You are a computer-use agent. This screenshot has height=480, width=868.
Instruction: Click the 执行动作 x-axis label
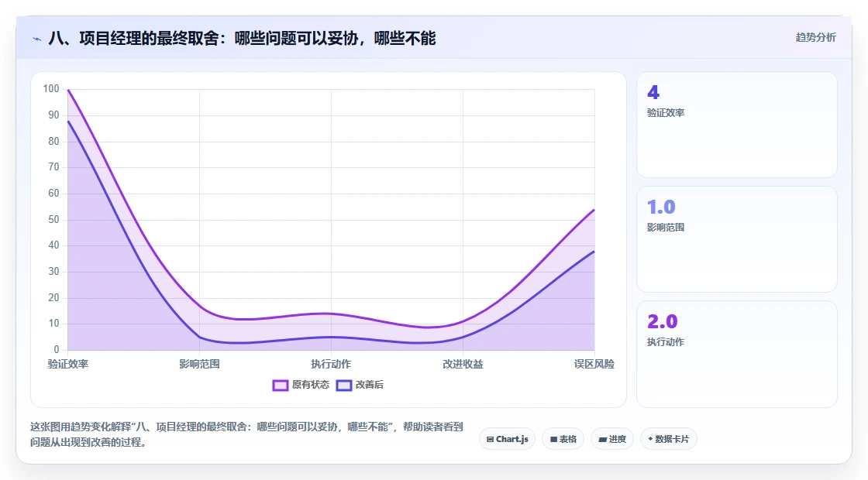tap(331, 364)
